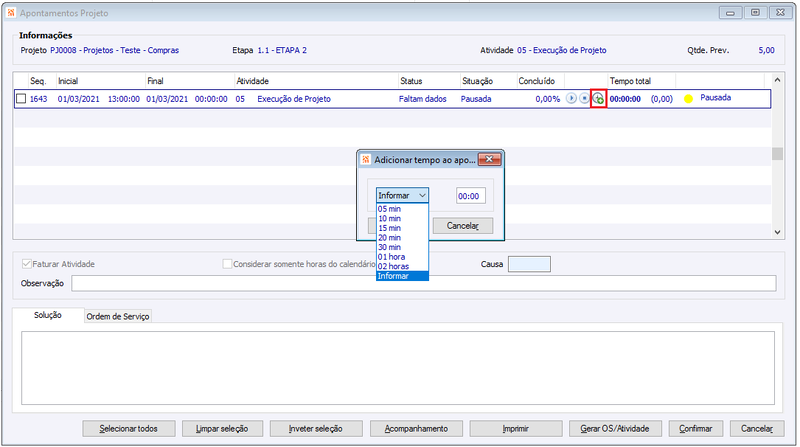Click the Final column header
The image size is (800, 447).
[x=190, y=81]
